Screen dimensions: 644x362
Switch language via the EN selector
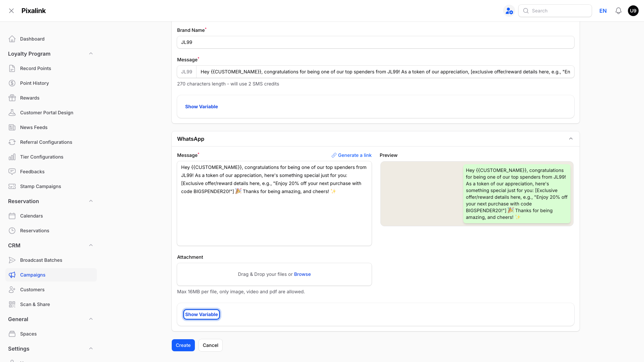point(603,11)
